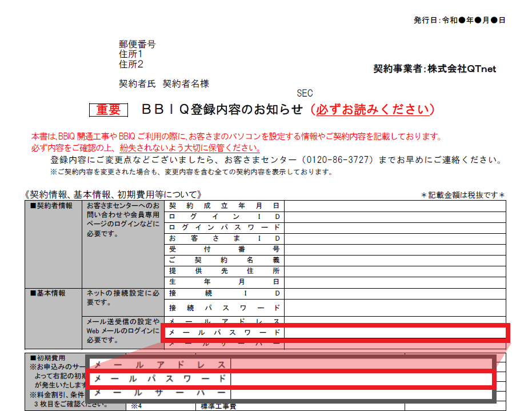Image resolution: width=532 pixels, height=411 pixels.
Task: Select the BBIQ登録内容のお知らせ title
Action: (x=222, y=109)
